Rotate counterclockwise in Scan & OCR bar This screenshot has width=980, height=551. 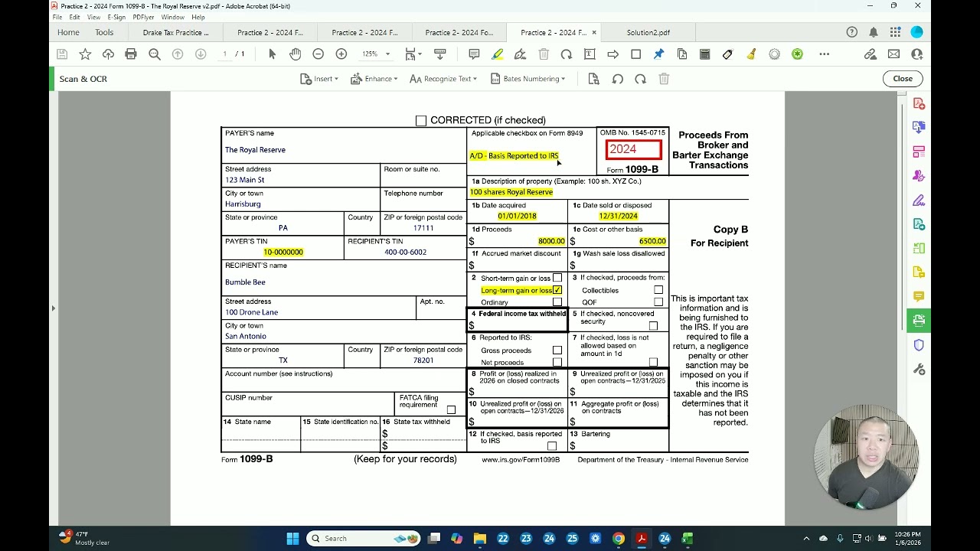point(617,79)
